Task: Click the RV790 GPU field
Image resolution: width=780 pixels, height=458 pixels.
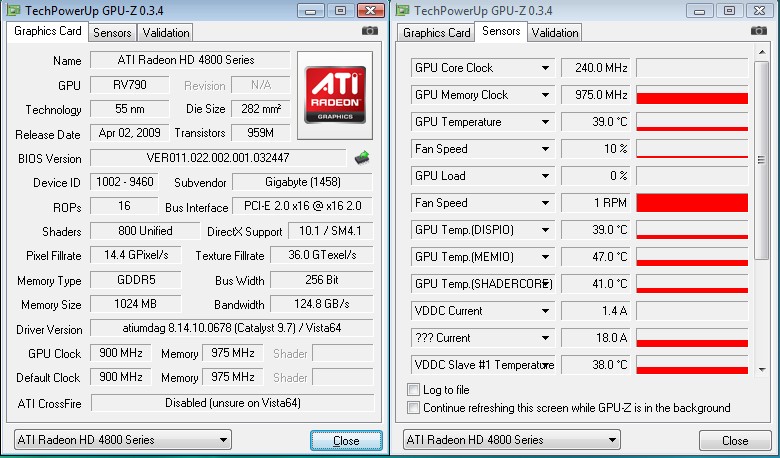Action: [130, 85]
